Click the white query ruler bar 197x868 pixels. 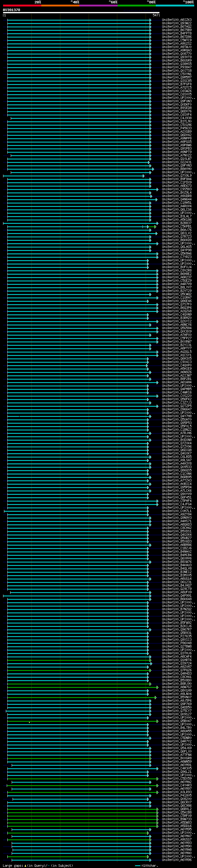(x=81, y=13)
